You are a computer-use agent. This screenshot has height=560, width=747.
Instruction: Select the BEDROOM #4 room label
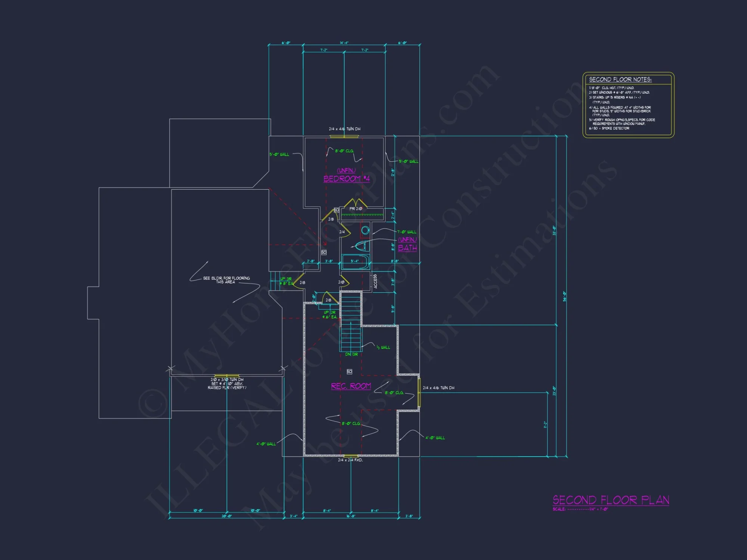pos(347,178)
